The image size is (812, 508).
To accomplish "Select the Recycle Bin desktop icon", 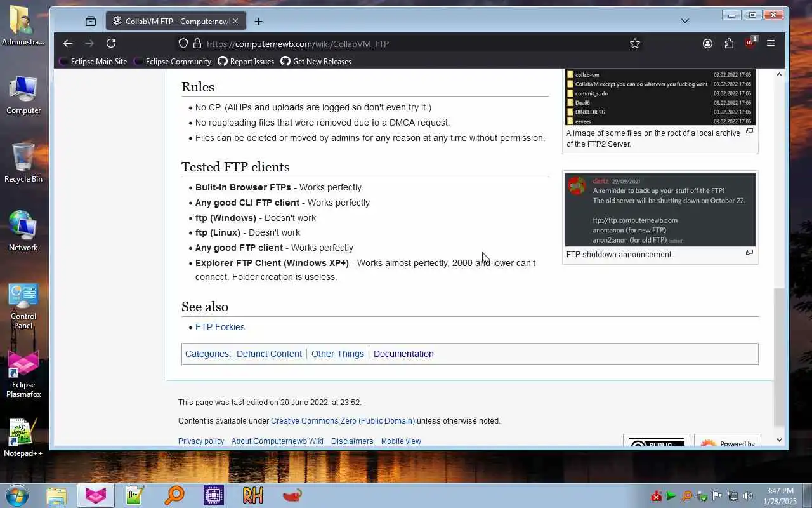I will click(x=23, y=163).
